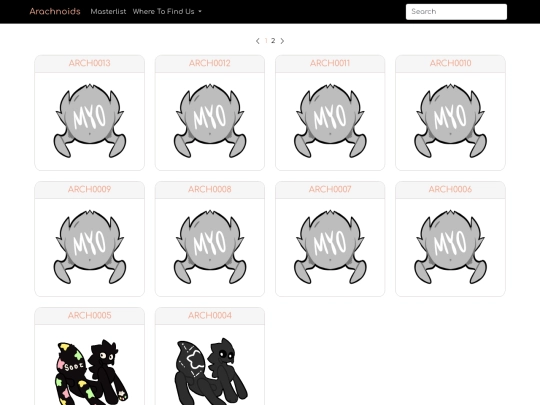
Task: Go to the previous page using the left chevron
Action: coord(258,41)
